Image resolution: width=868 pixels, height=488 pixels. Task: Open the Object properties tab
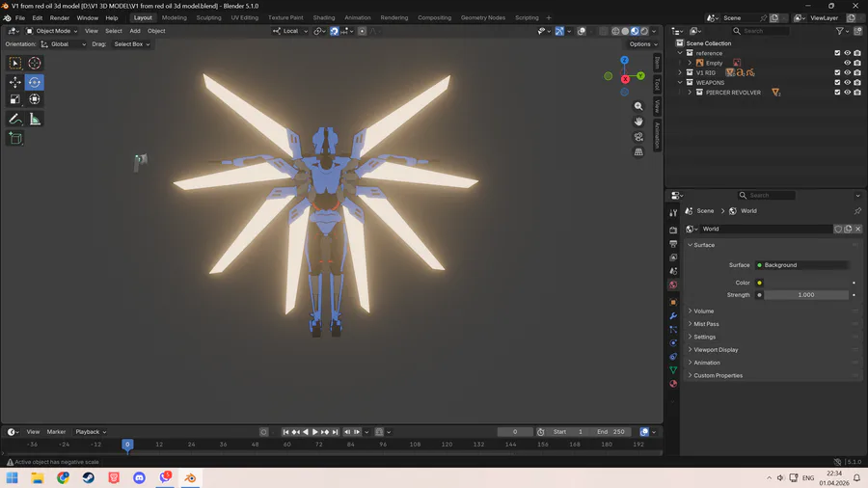673,302
